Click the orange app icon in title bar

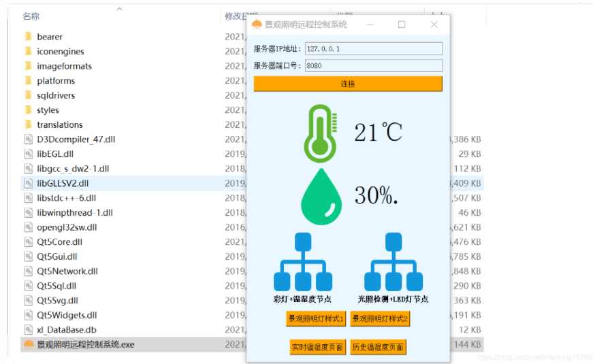click(x=257, y=24)
